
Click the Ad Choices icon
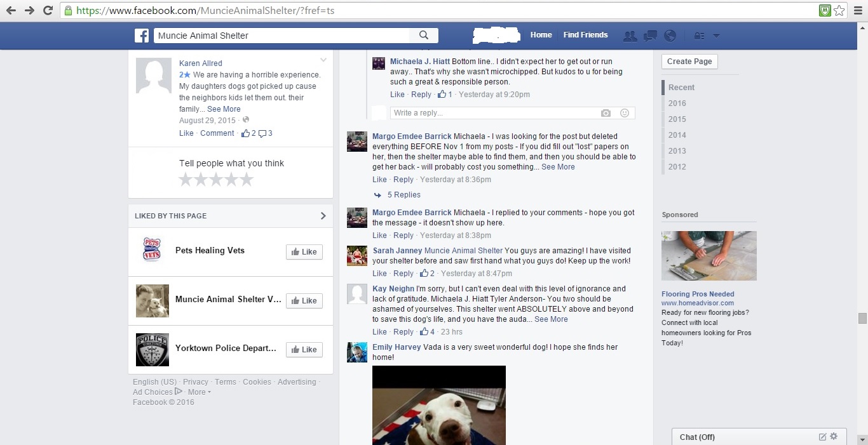click(179, 392)
